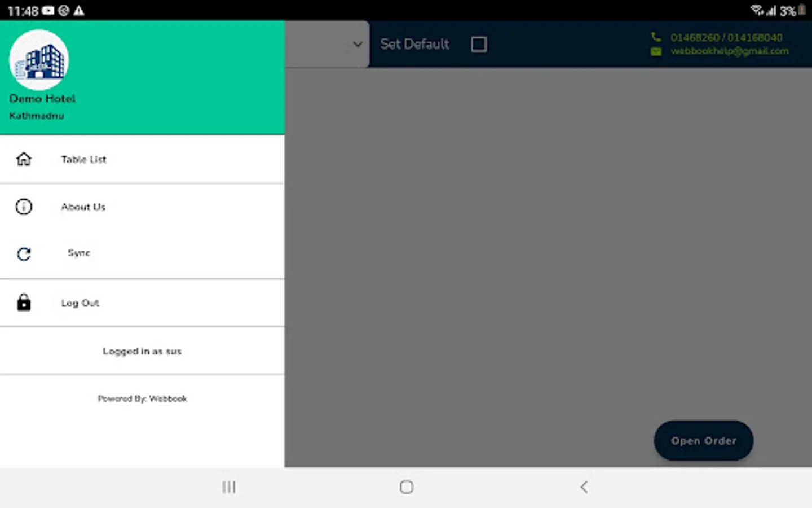
Task: Select Log Out menu item
Action: click(142, 303)
